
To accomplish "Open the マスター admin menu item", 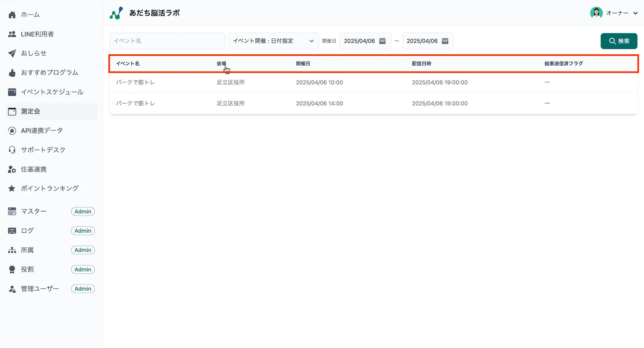I will point(33,211).
